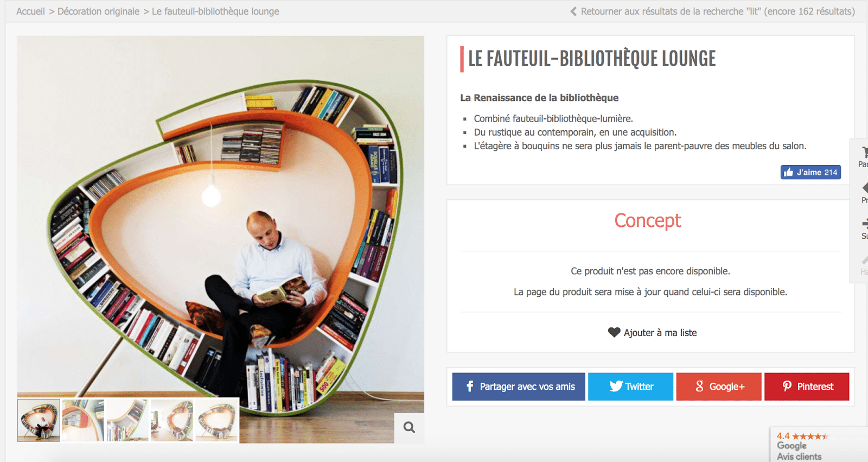Click Ajouter à ma liste link
Viewport: 868px width, 462px height.
point(660,333)
